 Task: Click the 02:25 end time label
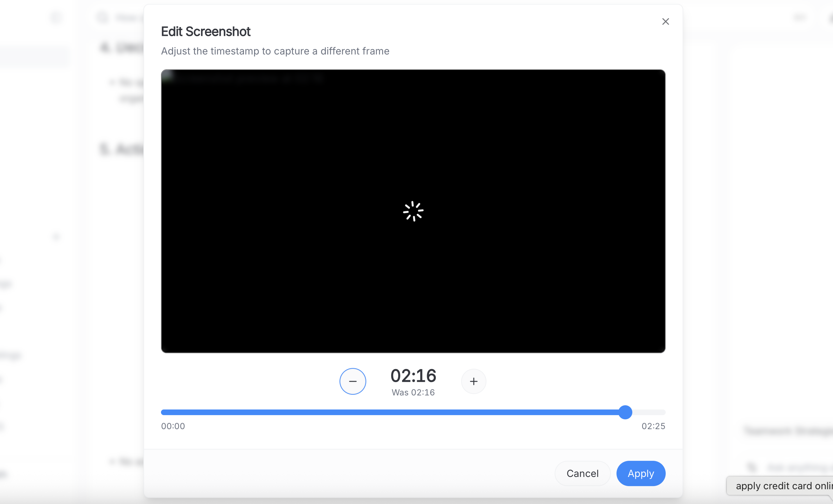pyautogui.click(x=653, y=426)
